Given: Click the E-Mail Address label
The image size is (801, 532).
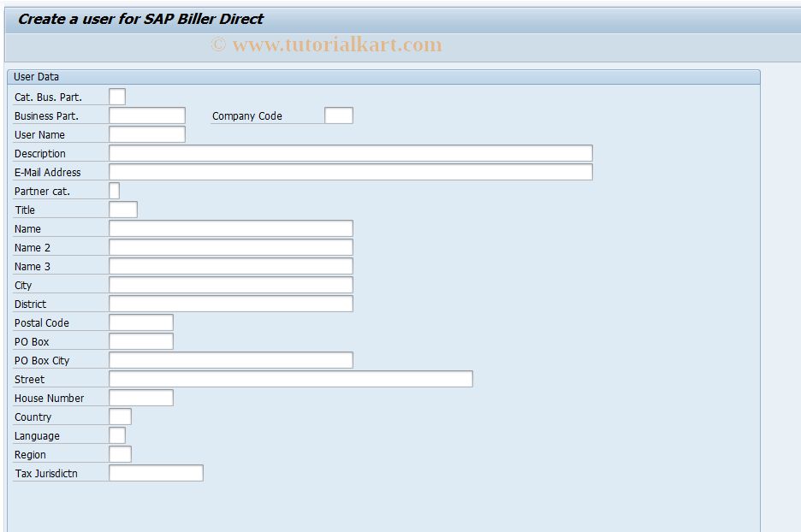Looking at the screenshot, I should [48, 173].
